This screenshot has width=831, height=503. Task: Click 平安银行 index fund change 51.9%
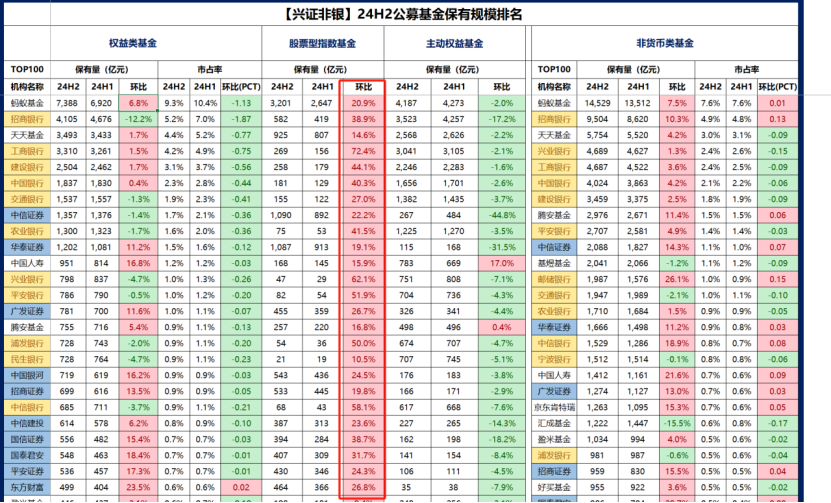click(363, 295)
